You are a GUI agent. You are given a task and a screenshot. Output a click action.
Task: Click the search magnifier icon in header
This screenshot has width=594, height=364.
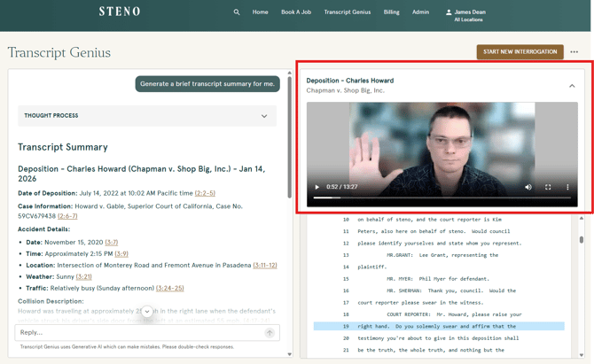click(237, 12)
